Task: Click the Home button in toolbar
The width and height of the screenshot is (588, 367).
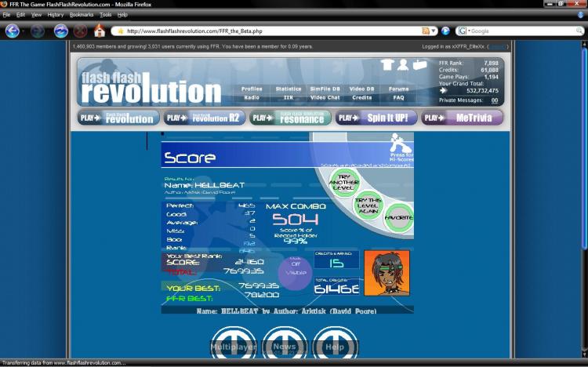Action: coord(100,31)
